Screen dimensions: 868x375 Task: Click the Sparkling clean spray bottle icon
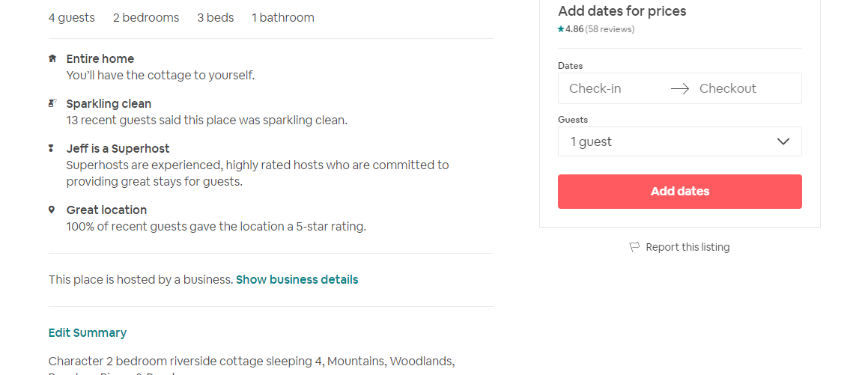click(x=52, y=103)
